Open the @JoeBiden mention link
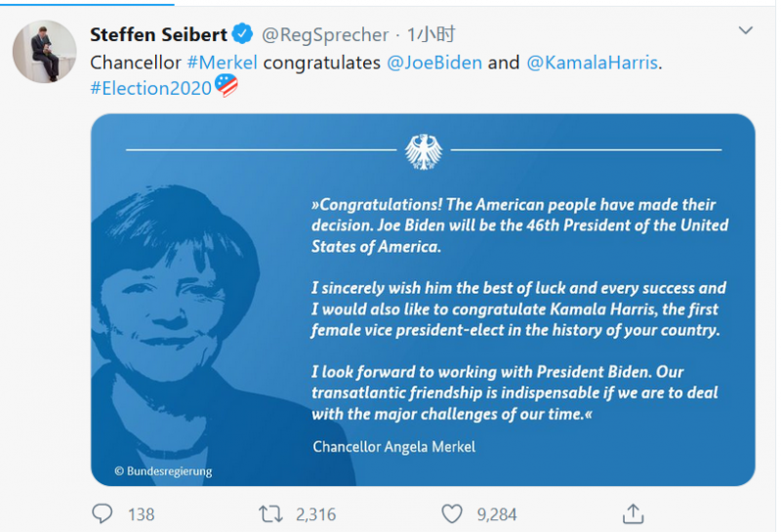The width and height of the screenshot is (781, 532). pos(434,62)
